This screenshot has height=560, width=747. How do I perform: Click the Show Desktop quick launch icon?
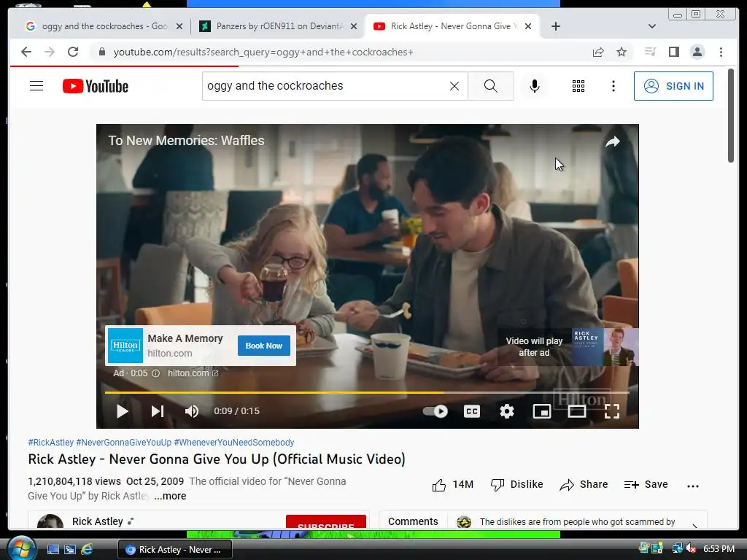[53, 550]
